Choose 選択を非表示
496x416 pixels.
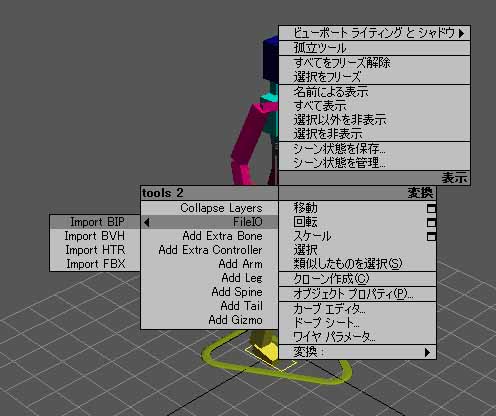374,134
